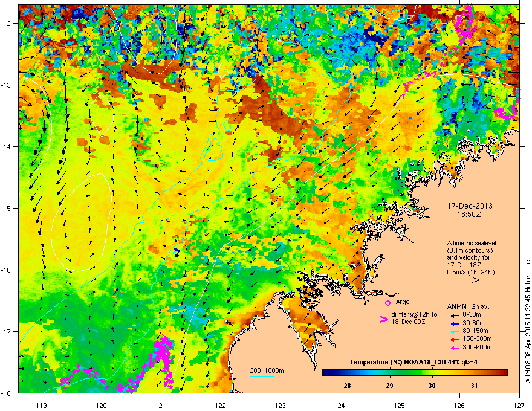
Task: Click the '126' longitude axis label
Action: click(459, 405)
